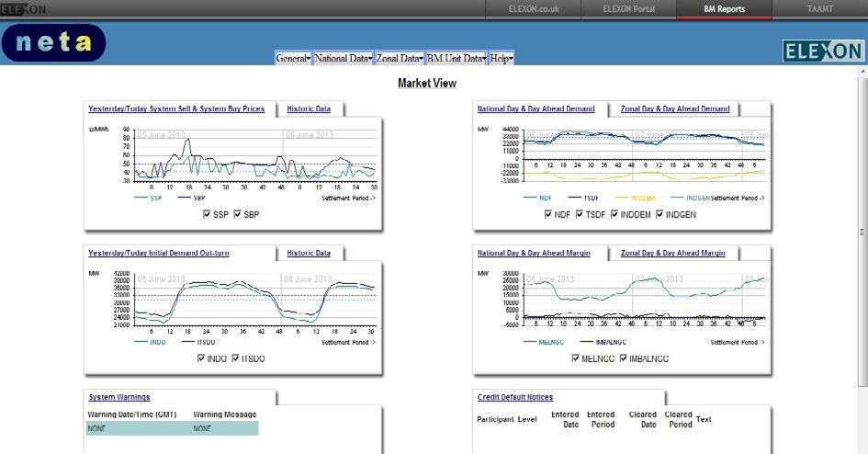Open the TAAMT tab

(x=820, y=9)
